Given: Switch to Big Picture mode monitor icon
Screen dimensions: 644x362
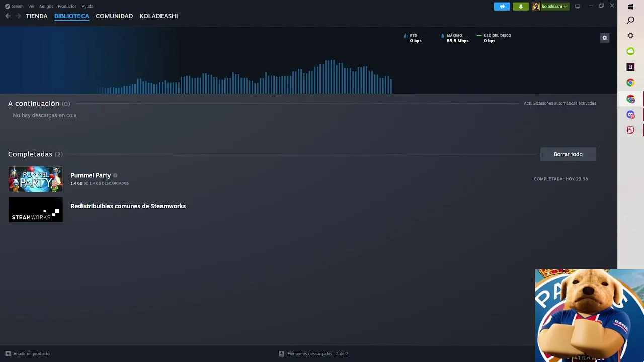Looking at the screenshot, I should click(x=578, y=6).
